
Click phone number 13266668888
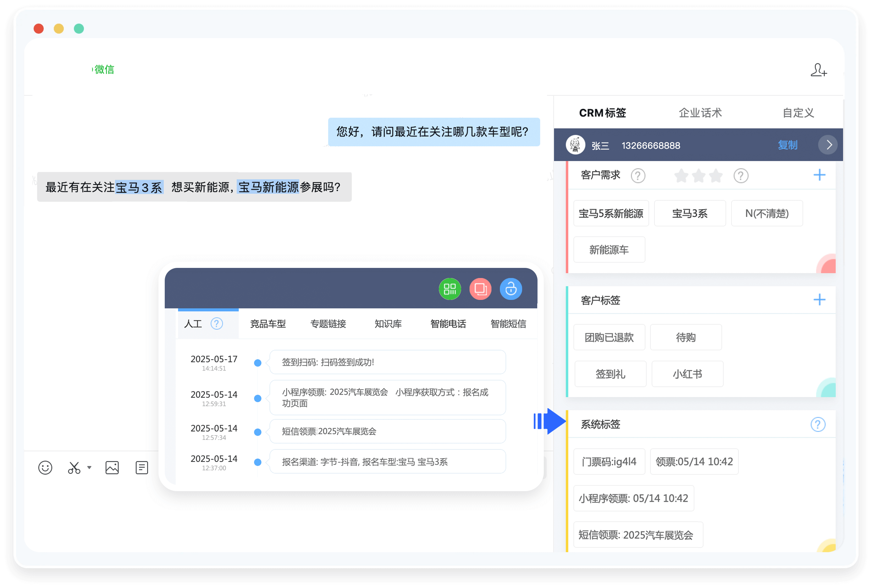[651, 145]
